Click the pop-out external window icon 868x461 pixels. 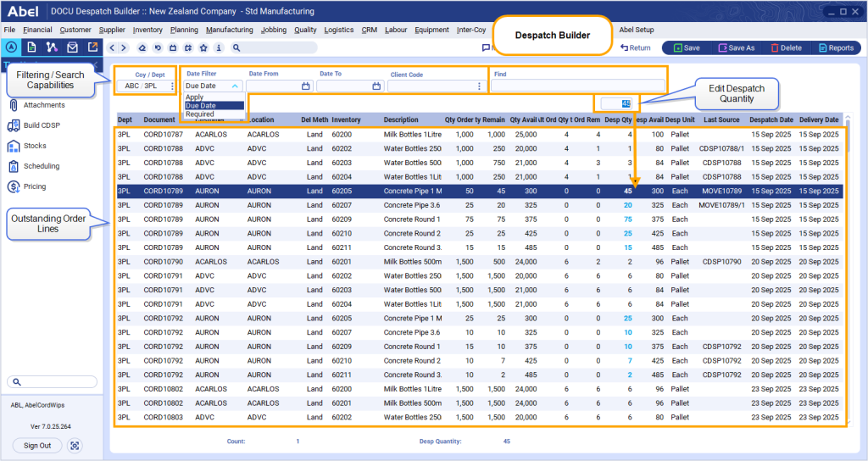92,47
